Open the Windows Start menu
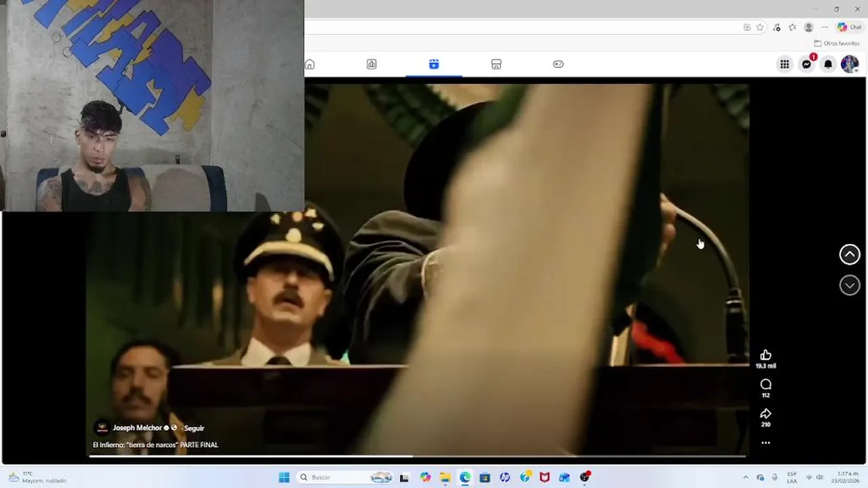The width and height of the screenshot is (868, 488). tap(284, 477)
